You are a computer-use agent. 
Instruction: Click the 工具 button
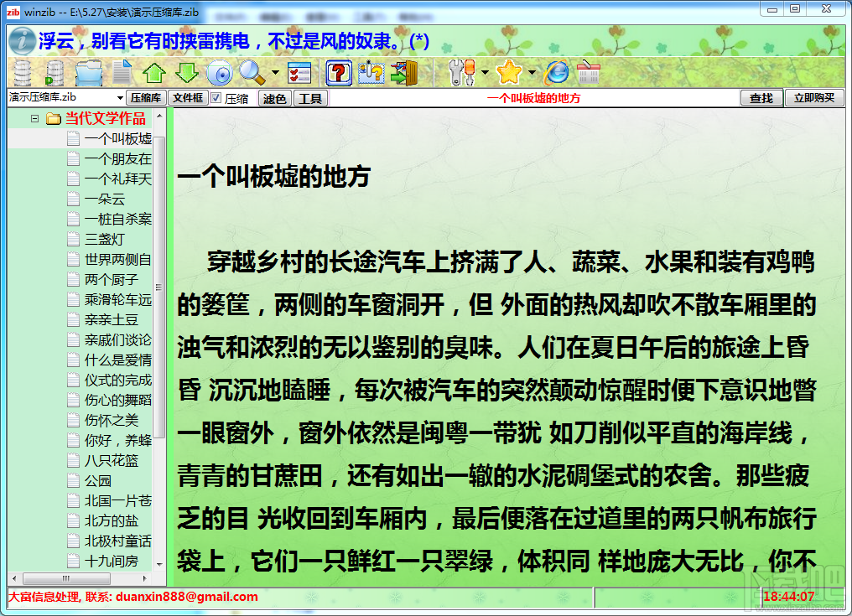pos(310,98)
